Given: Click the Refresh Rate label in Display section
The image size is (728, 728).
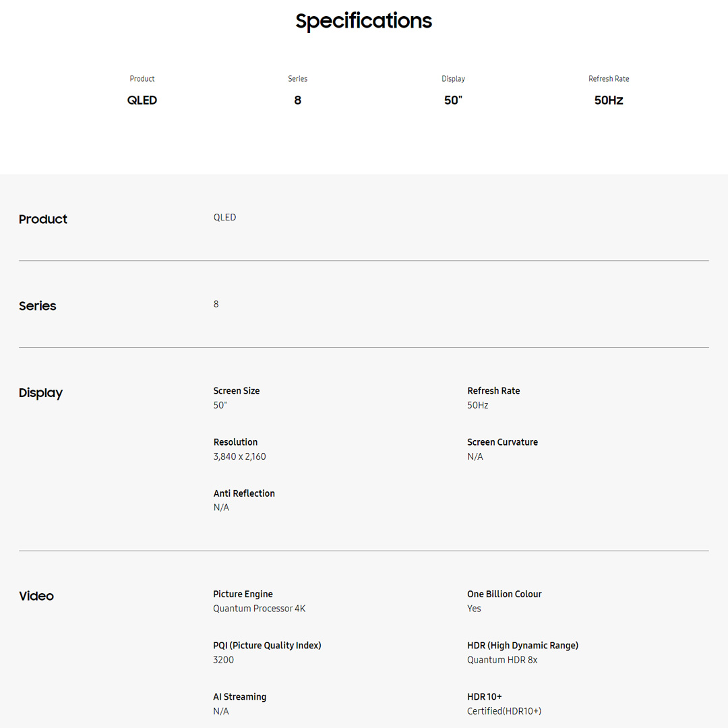Looking at the screenshot, I should 493,391.
